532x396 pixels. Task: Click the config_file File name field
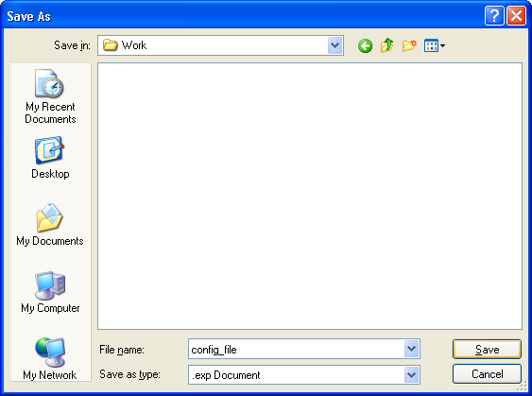pyautogui.click(x=296, y=349)
